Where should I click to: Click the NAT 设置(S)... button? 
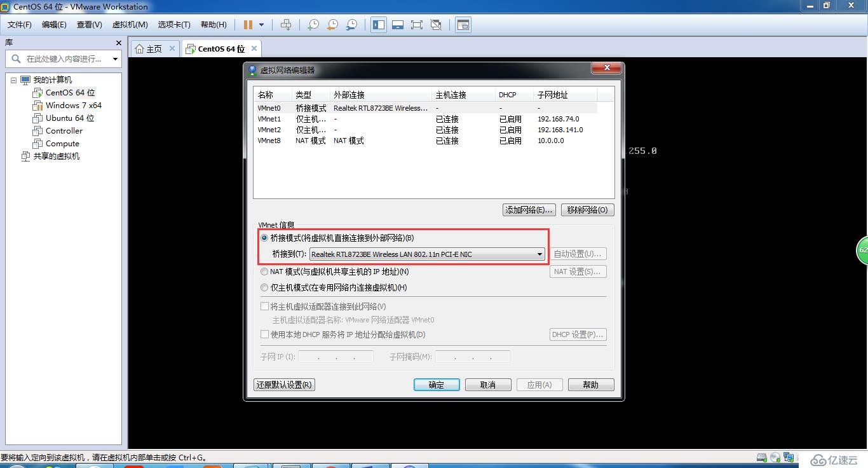pyautogui.click(x=578, y=272)
